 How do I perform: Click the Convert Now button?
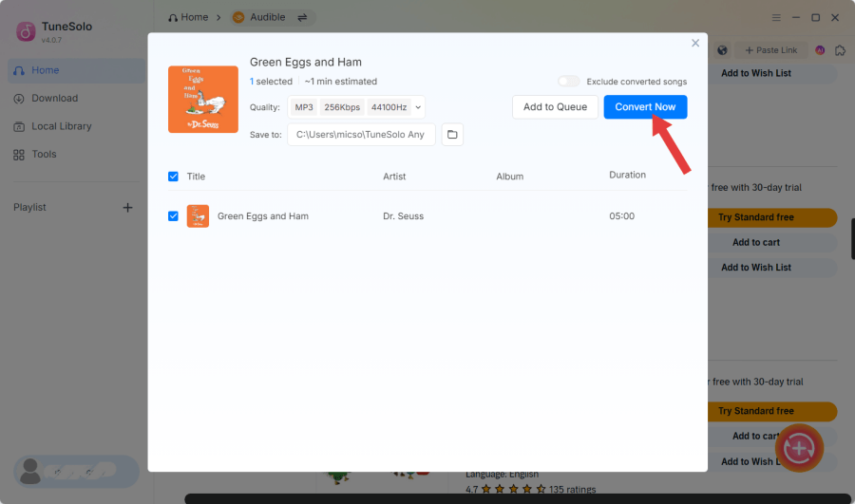645,107
